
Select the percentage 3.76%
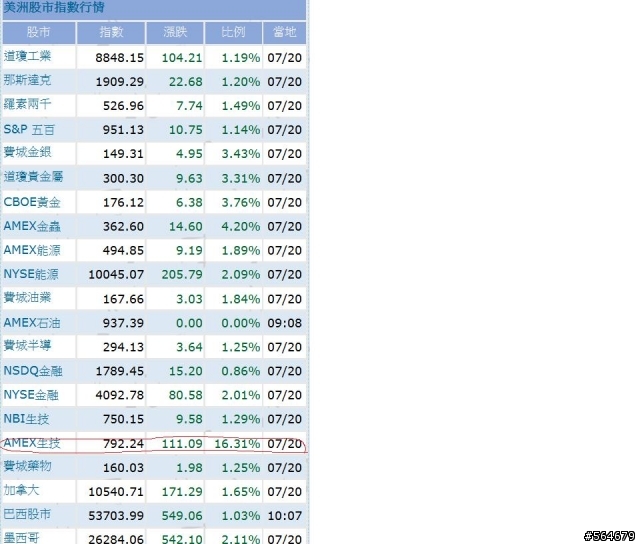click(x=241, y=202)
